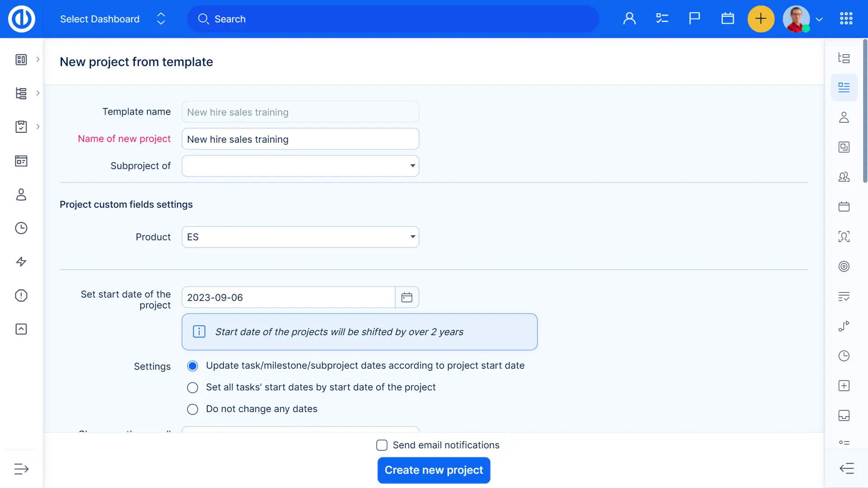The width and height of the screenshot is (868, 488).
Task: Click the yellow plus add button
Action: [761, 19]
